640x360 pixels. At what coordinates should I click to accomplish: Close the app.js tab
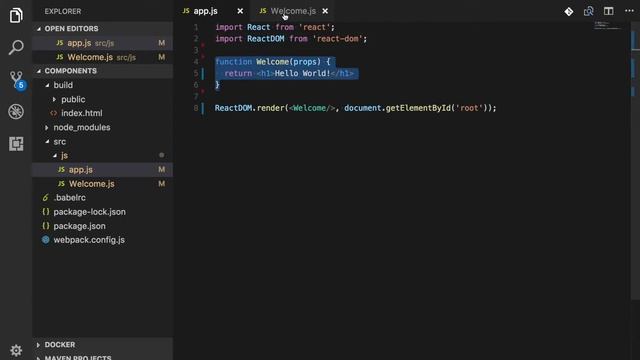[240, 11]
